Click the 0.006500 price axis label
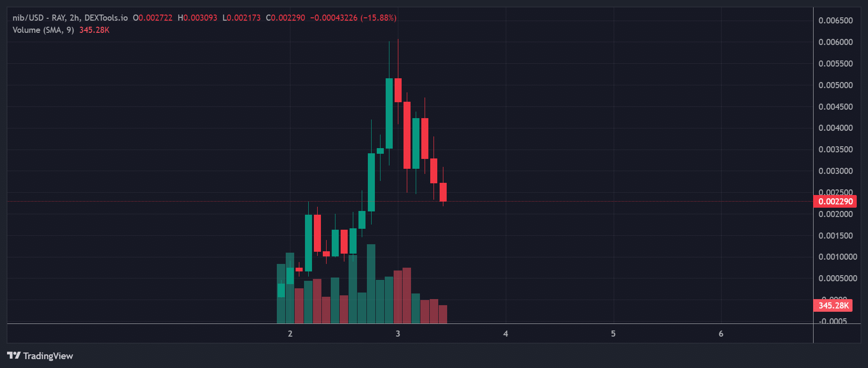This screenshot has height=368, width=868. pyautogui.click(x=836, y=21)
